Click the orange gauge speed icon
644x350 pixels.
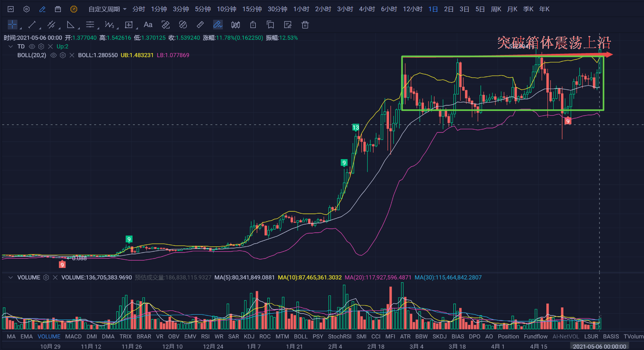point(74,9)
